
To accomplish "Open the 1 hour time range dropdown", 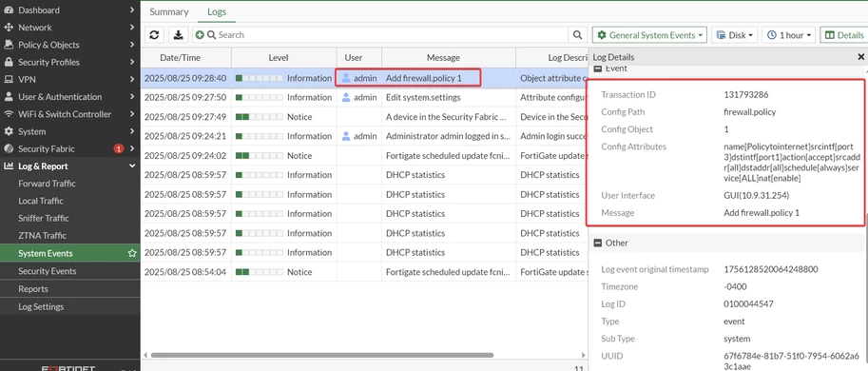I will 788,35.
